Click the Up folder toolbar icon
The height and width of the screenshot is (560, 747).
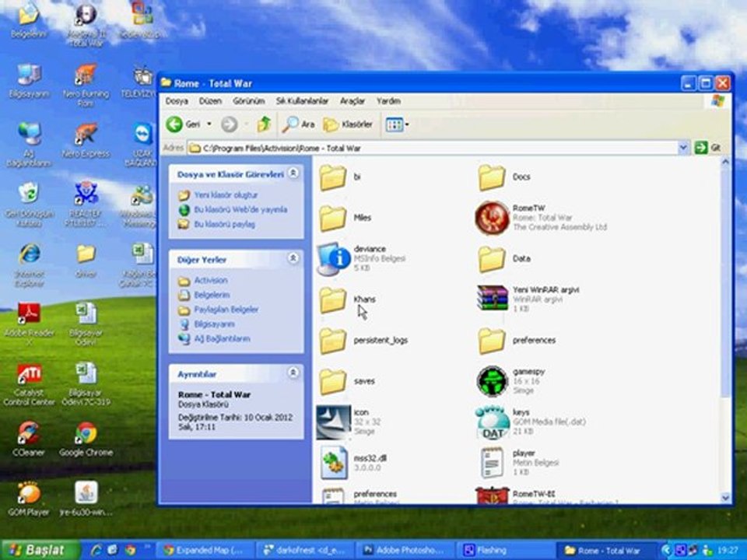coord(264,124)
